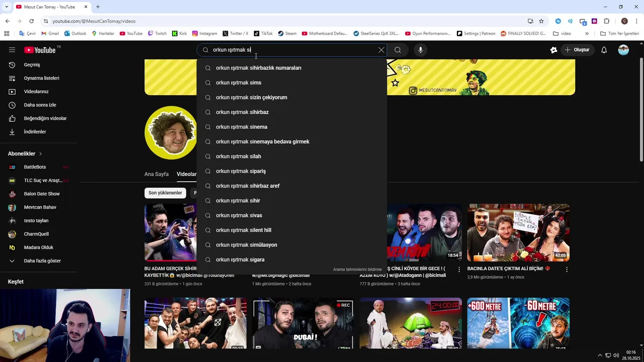
Task: Select suggestion 'orkun ışıtmak sinemaya bedava girmek'
Action: click(292, 142)
